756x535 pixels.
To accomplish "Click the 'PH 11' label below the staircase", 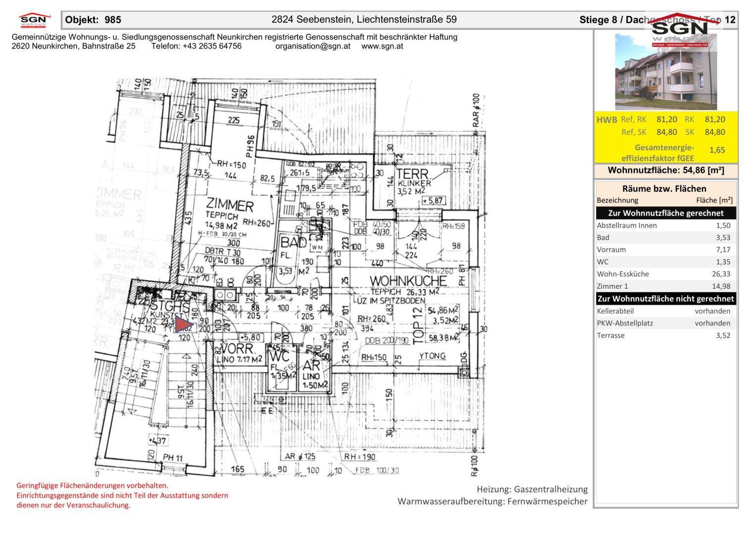I will click(172, 457).
